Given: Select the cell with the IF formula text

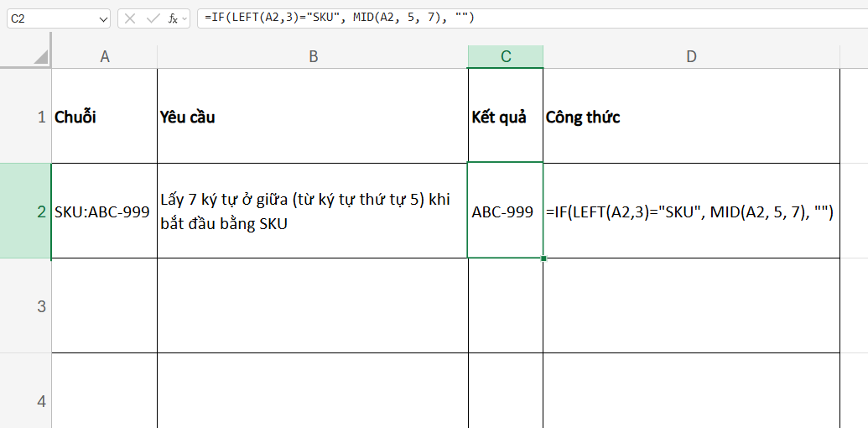Looking at the screenshot, I should pos(691,211).
